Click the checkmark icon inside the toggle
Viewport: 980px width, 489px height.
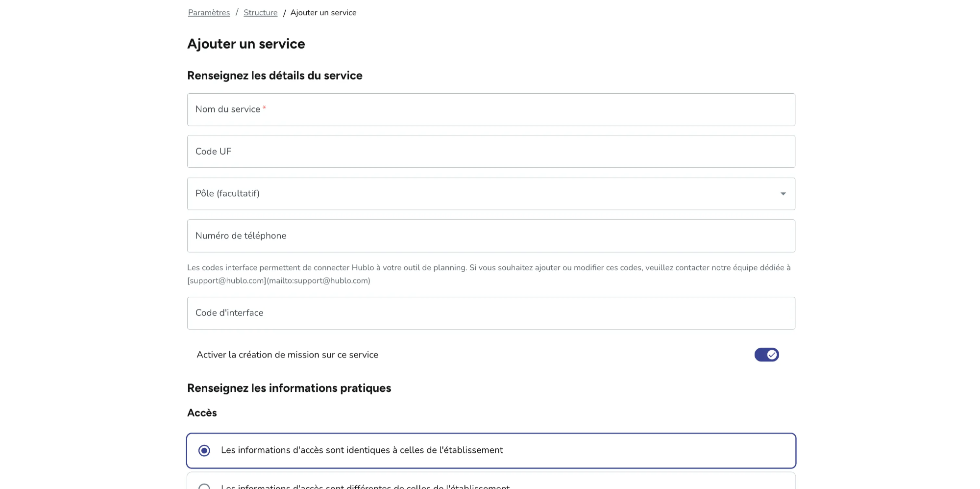(771, 354)
